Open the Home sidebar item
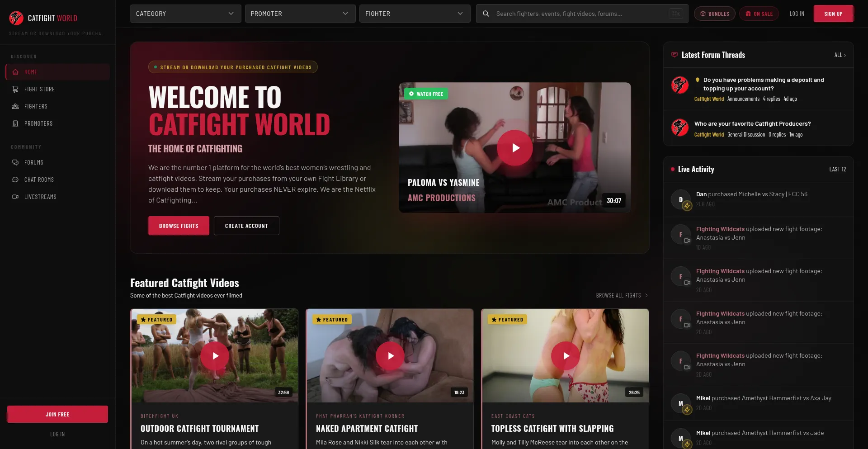 pos(57,72)
